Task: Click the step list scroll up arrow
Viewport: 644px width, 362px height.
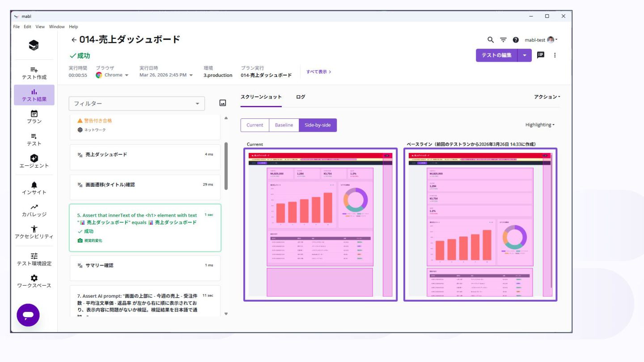Action: 226,118
